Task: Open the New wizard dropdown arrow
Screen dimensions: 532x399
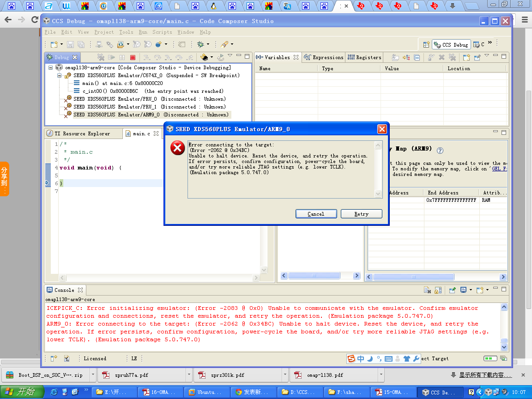Action: 61,44
